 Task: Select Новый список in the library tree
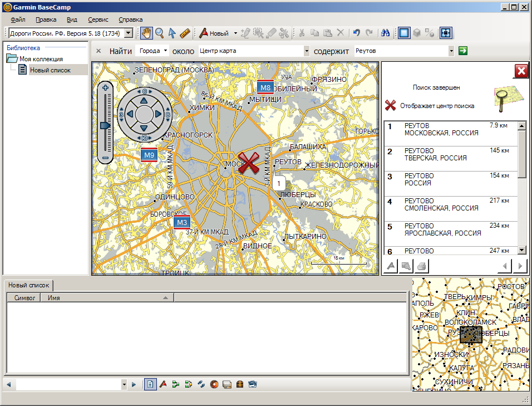[x=50, y=70]
